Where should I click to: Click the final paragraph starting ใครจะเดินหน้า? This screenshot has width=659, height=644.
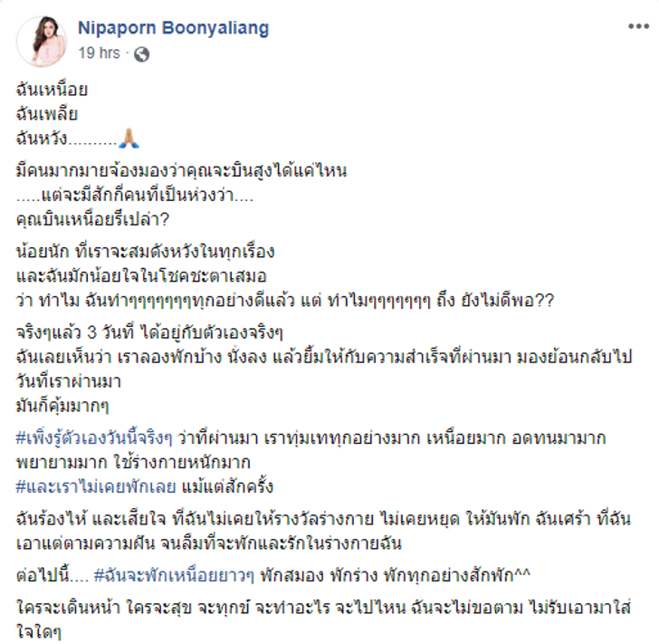coord(323,620)
